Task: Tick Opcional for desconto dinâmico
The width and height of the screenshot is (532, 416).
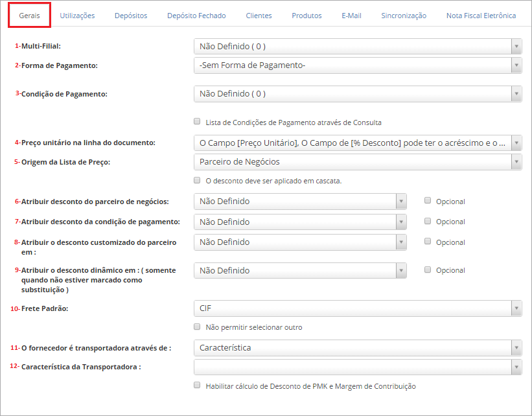Action: pyautogui.click(x=428, y=270)
